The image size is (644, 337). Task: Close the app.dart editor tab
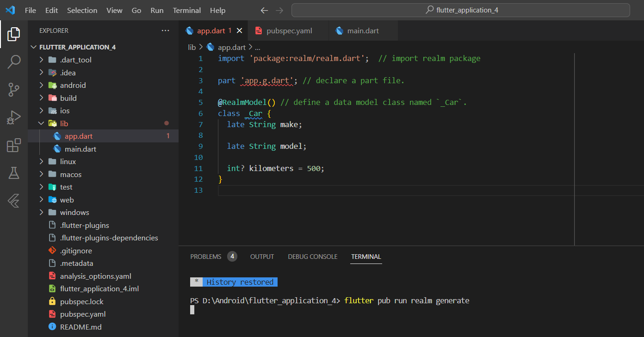(x=239, y=31)
